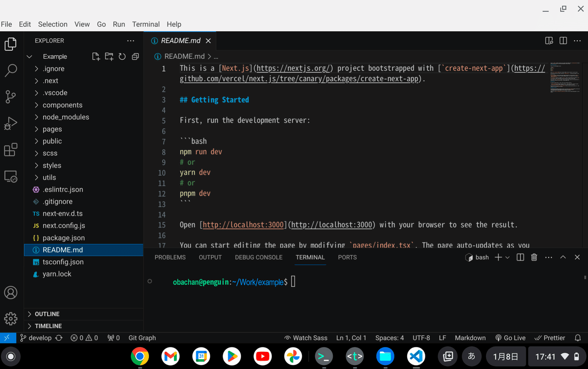588x369 pixels.
Task: Open the Accounts menu icon
Action: (x=11, y=293)
